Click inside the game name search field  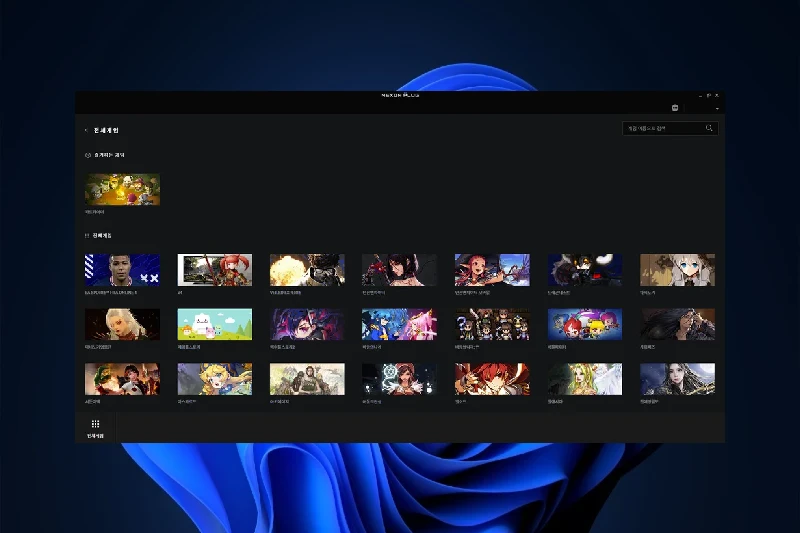click(x=662, y=129)
